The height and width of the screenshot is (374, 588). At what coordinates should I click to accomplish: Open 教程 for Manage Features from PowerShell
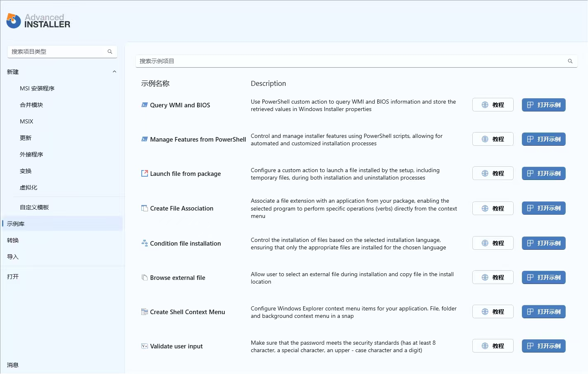point(493,139)
